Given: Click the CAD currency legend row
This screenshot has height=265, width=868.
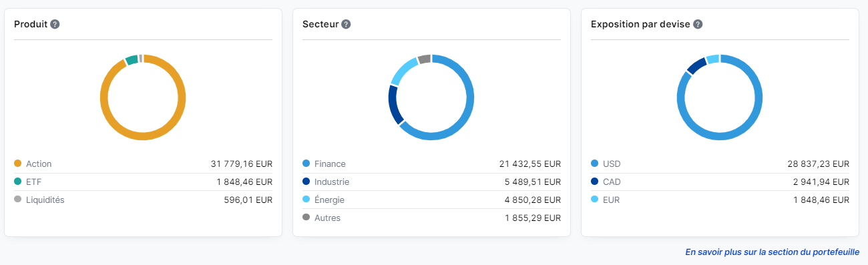Looking at the screenshot, I should pos(720,182).
